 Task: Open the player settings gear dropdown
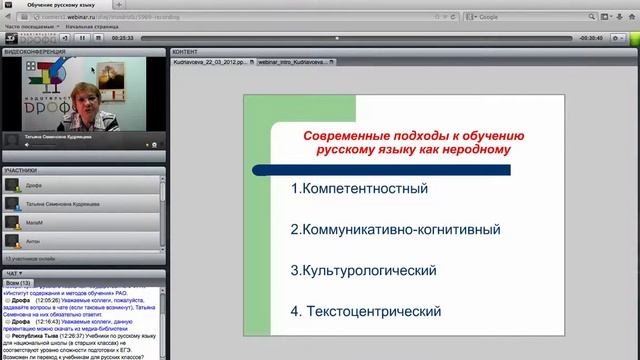click(618, 38)
